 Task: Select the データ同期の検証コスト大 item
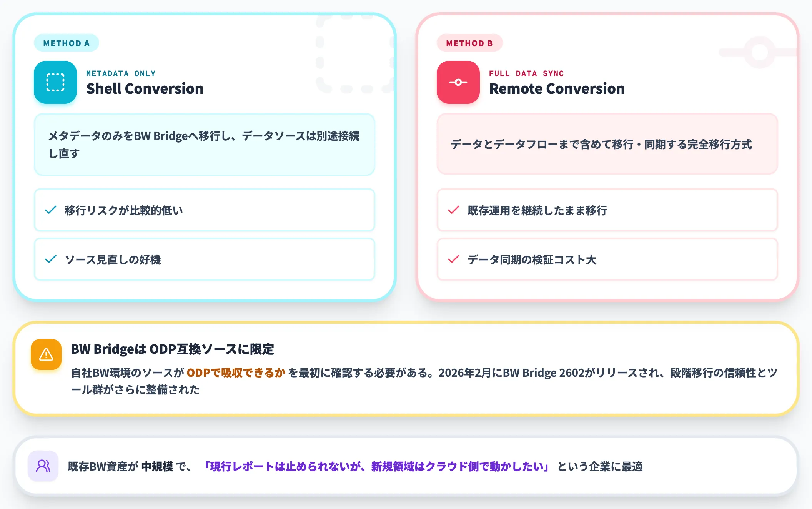607,259
